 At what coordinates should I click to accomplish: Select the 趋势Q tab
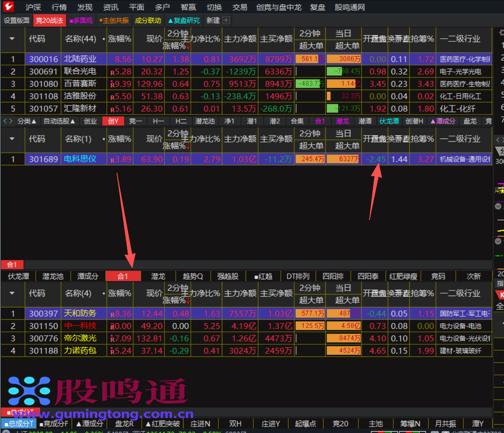coord(193,276)
